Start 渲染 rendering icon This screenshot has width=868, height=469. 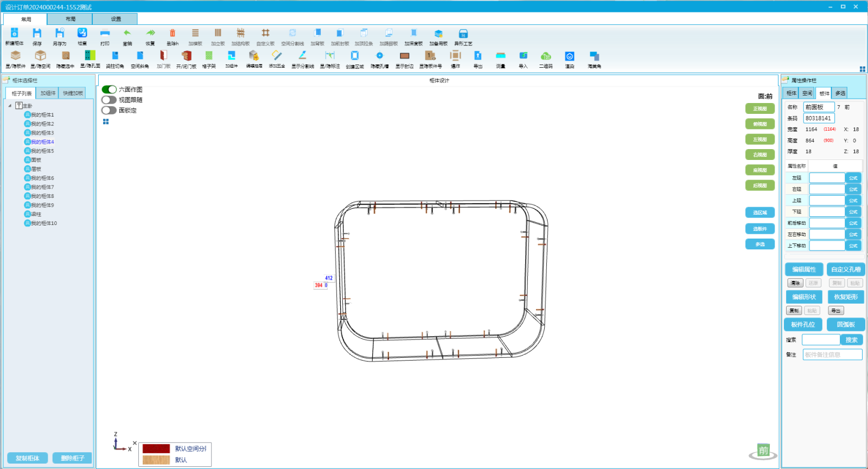(x=570, y=56)
